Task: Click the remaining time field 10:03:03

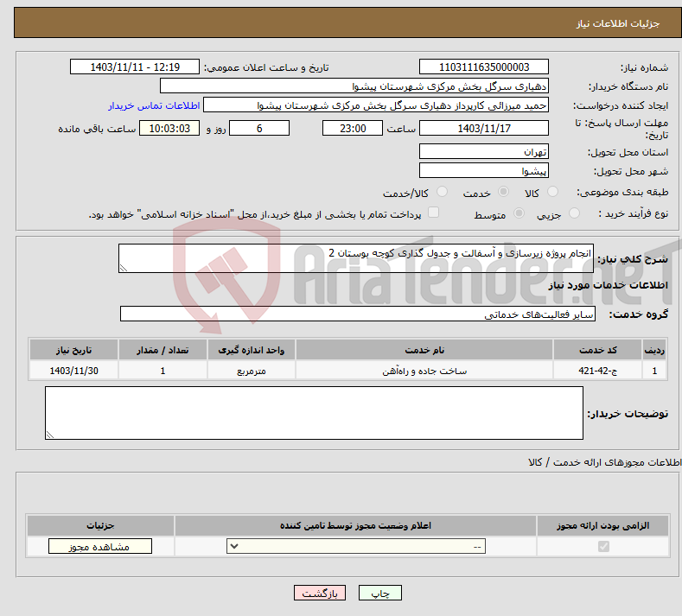Action: tap(169, 128)
